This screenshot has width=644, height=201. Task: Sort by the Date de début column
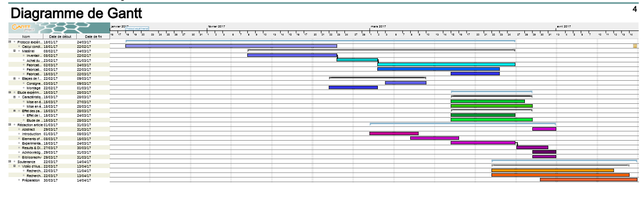click(x=60, y=36)
